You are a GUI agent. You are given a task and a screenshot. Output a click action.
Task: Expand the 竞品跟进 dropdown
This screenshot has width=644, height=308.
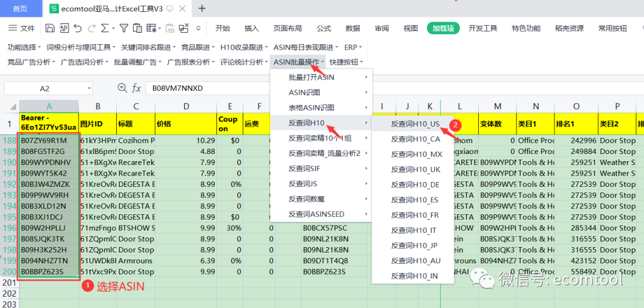coord(198,47)
